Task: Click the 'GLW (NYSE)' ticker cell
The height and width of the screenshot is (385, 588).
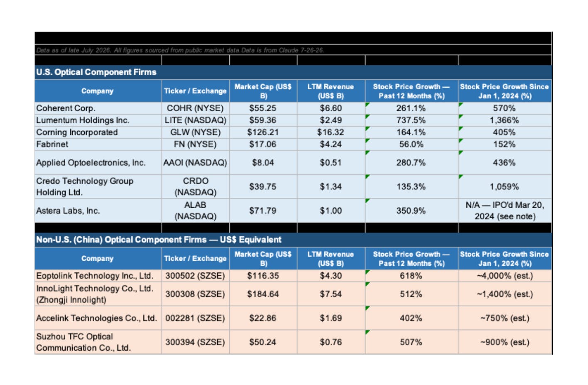Action: (195, 132)
